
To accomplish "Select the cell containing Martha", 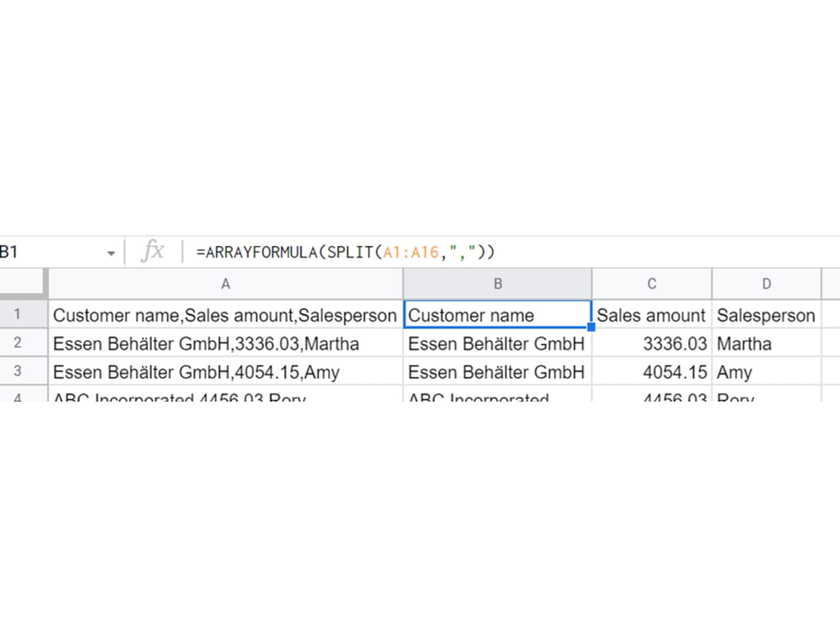I will [766, 344].
